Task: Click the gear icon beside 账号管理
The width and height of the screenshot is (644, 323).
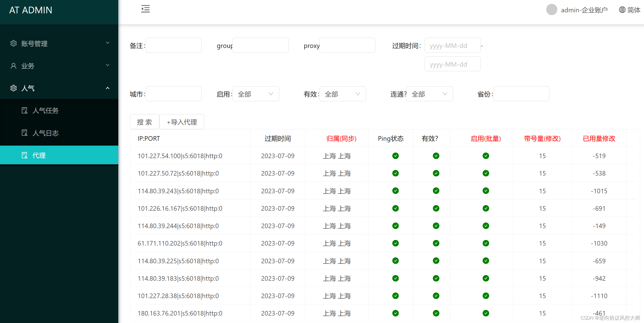Action: tap(13, 43)
